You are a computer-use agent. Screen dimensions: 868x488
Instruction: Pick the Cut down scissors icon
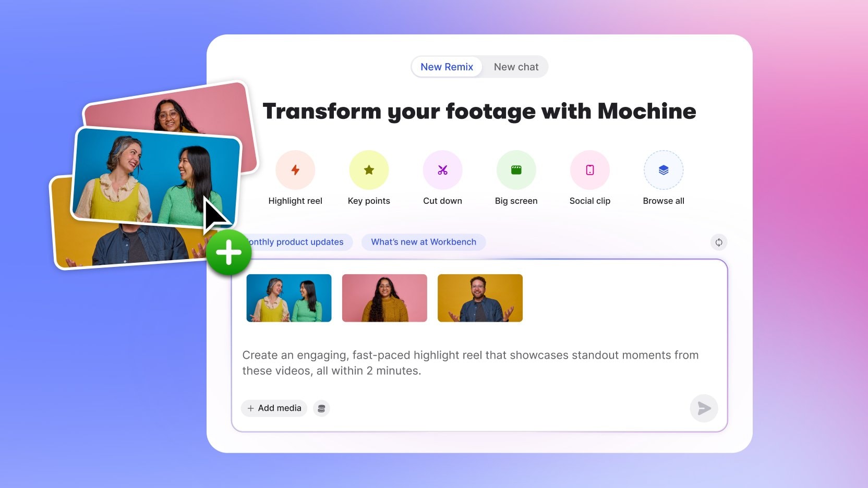[x=442, y=170]
